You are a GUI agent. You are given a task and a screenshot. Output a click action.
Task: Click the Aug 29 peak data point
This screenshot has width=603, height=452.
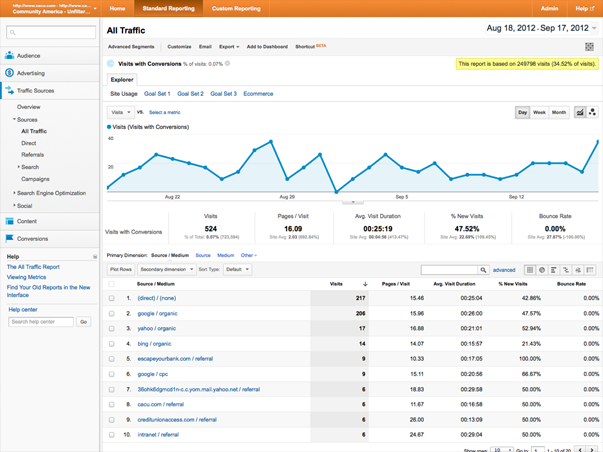[x=271, y=142]
